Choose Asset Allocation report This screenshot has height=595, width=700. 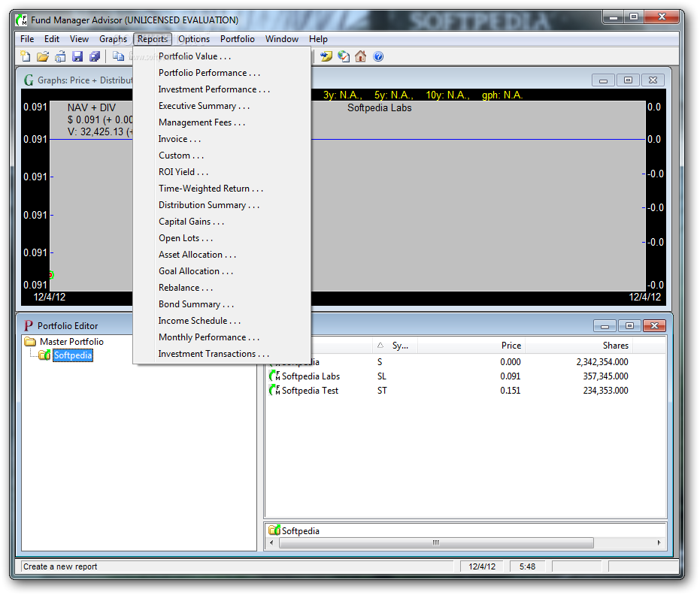221,254
